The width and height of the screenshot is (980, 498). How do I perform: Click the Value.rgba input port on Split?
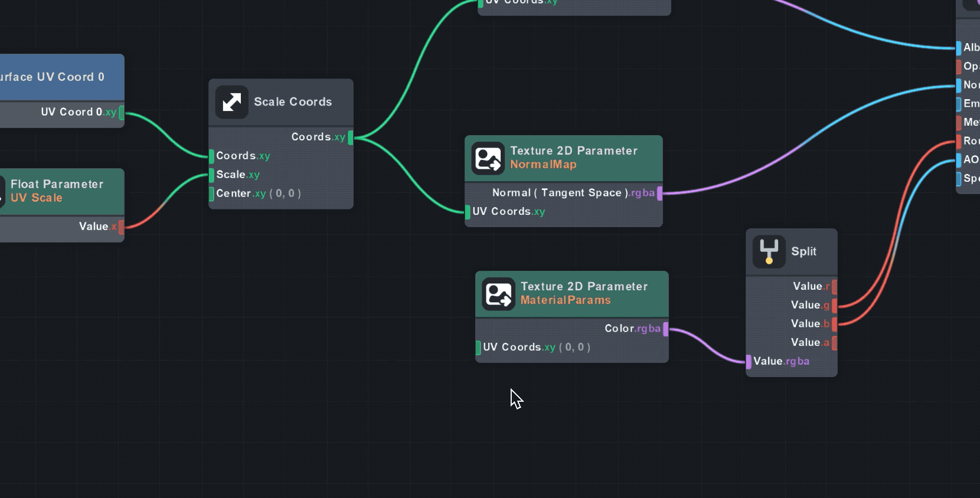(749, 362)
